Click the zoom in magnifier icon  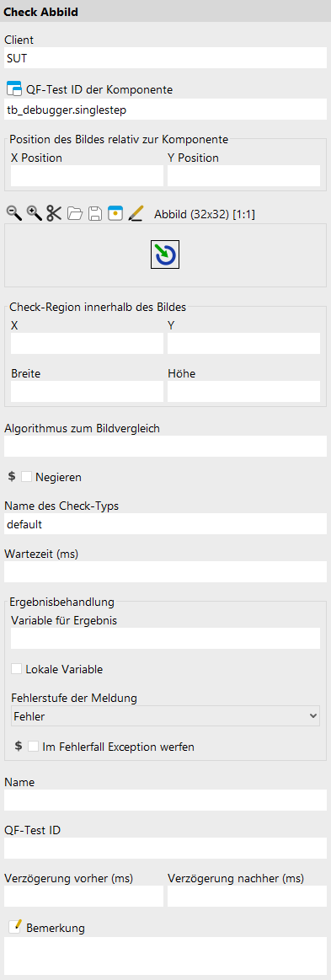(34, 214)
